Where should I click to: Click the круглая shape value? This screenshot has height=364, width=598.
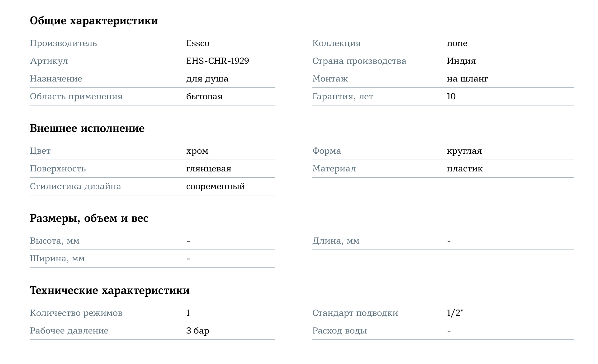click(464, 151)
